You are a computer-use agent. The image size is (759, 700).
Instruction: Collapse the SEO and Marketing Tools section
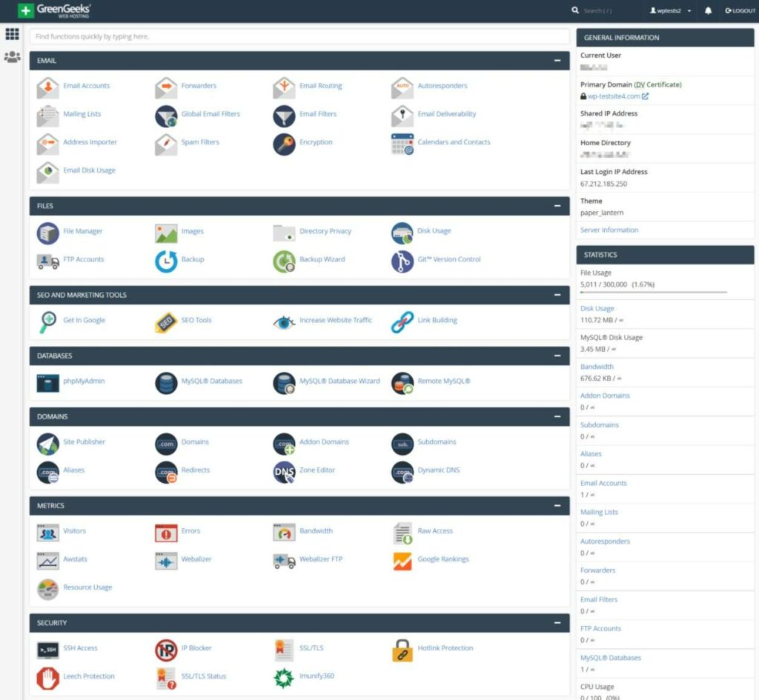point(557,295)
